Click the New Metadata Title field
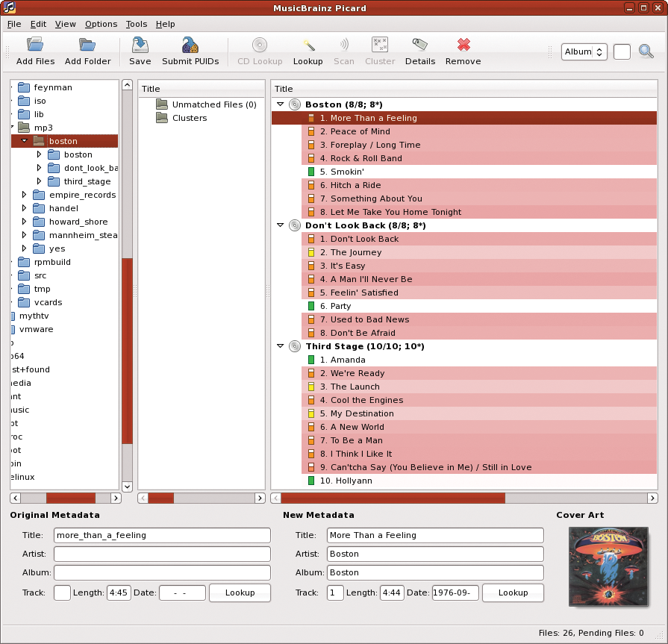The width and height of the screenshot is (668, 644). point(435,535)
